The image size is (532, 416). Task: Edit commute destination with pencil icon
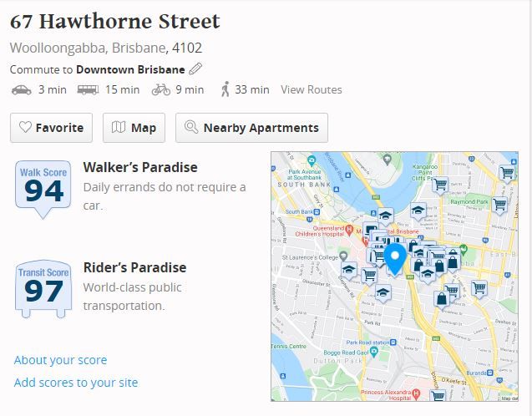[x=195, y=68]
